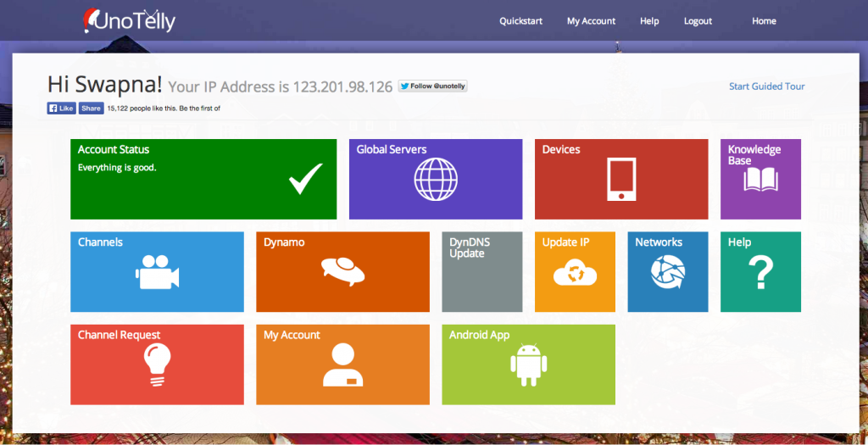
Task: Click the Account Status checkmark icon
Action: [x=305, y=179]
